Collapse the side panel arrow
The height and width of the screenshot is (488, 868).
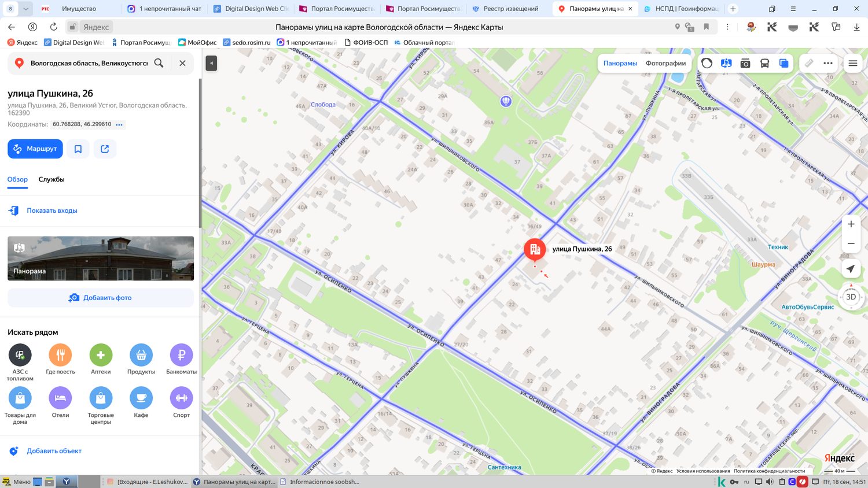211,63
